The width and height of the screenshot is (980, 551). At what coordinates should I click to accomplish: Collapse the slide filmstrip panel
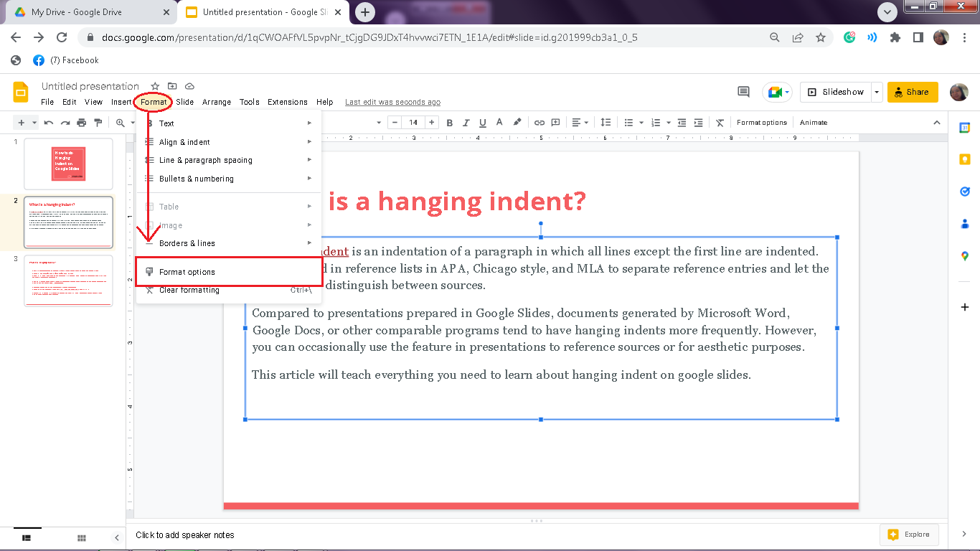pos(117,537)
